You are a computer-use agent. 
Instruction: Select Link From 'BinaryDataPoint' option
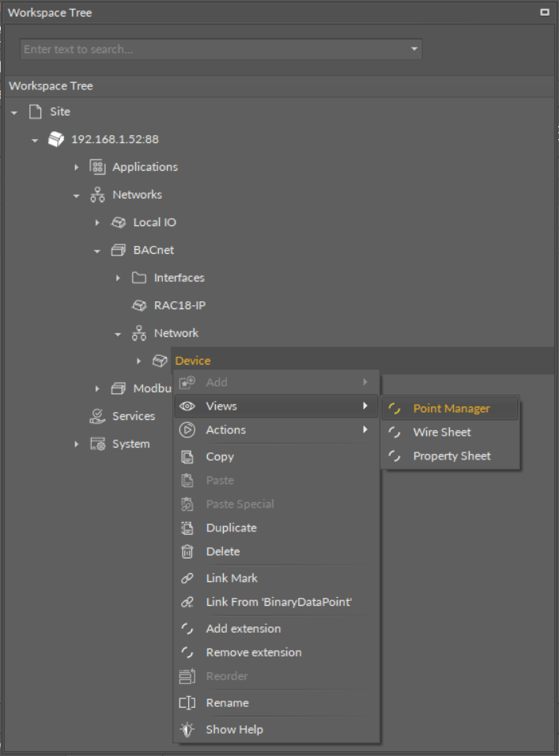(278, 602)
